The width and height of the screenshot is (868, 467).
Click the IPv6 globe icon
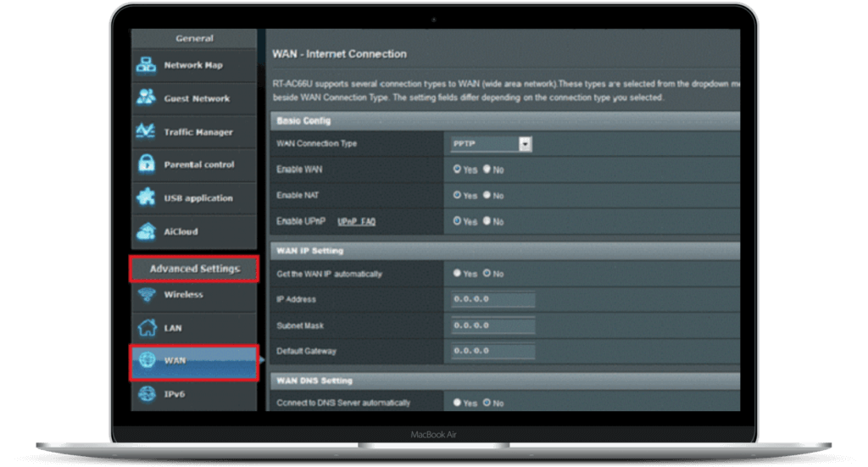click(147, 393)
